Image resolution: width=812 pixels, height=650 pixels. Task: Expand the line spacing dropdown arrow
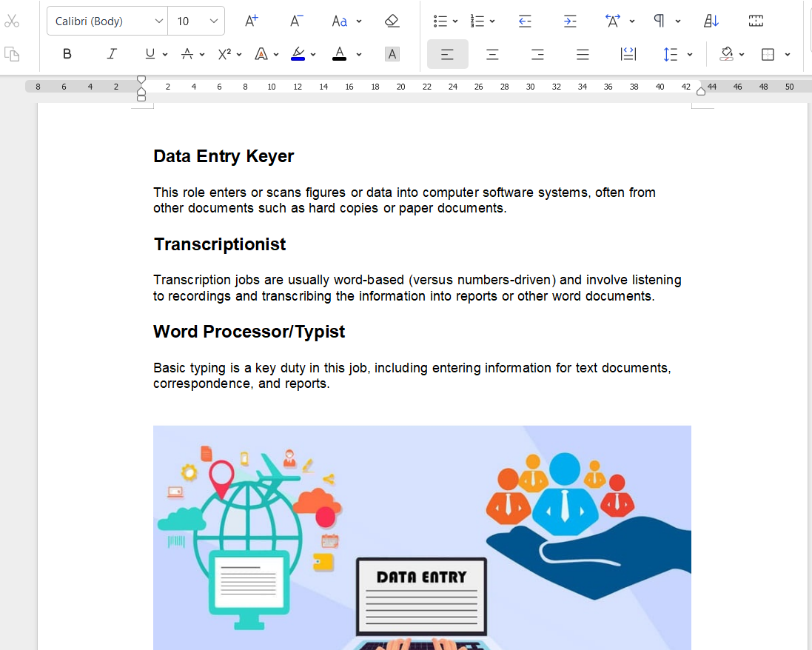pyautogui.click(x=690, y=54)
